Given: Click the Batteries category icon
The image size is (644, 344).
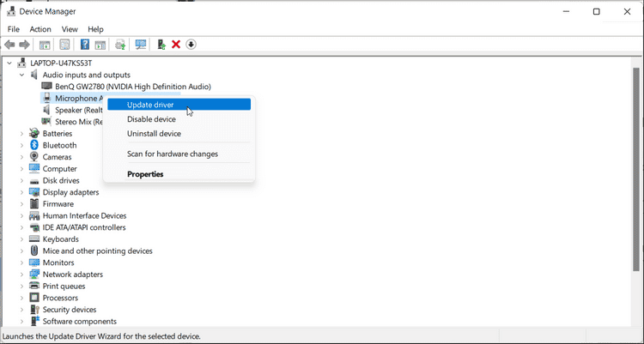Looking at the screenshot, I should tap(34, 134).
